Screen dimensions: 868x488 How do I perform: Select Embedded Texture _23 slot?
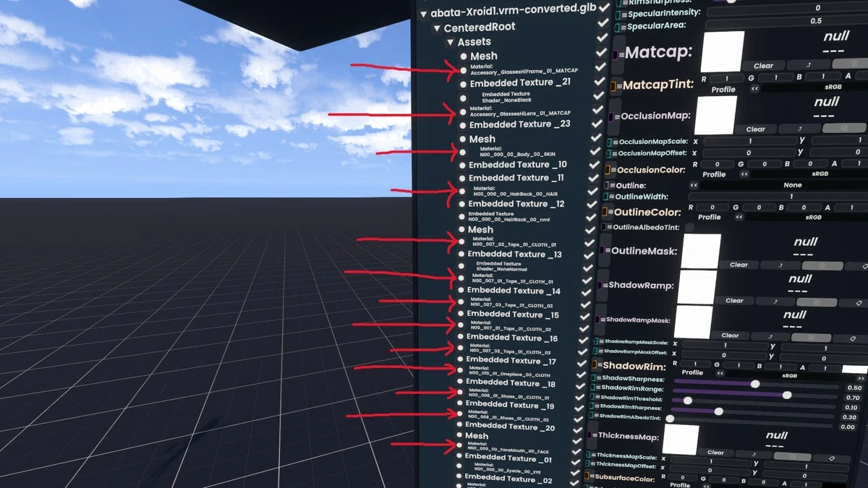(x=520, y=124)
